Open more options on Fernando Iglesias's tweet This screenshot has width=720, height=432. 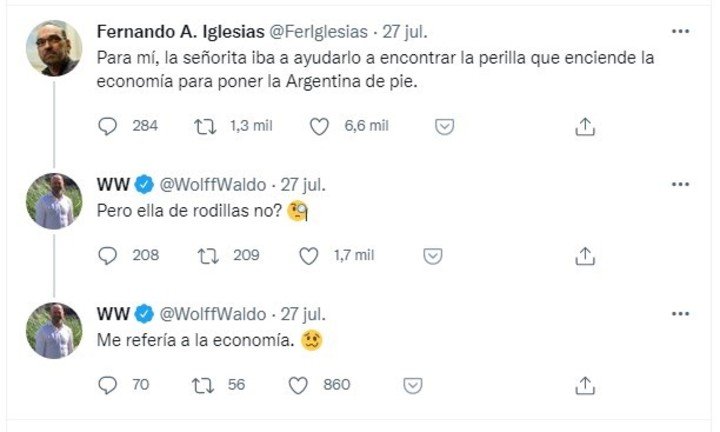pos(681,32)
